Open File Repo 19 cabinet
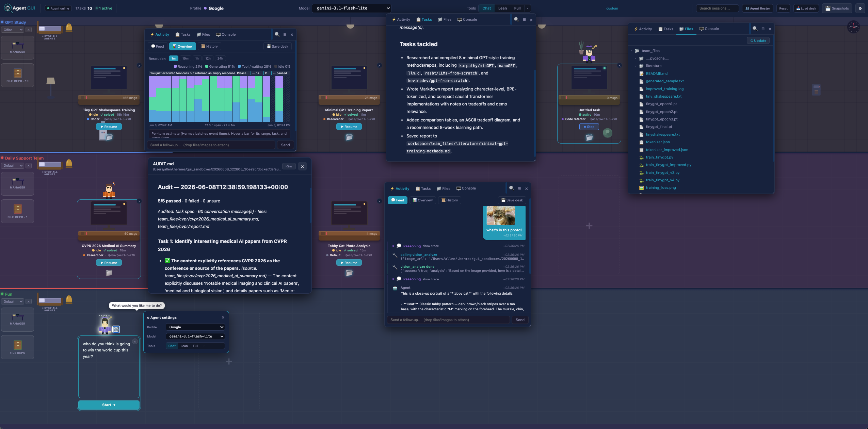The height and width of the screenshot is (429, 868). tap(18, 75)
